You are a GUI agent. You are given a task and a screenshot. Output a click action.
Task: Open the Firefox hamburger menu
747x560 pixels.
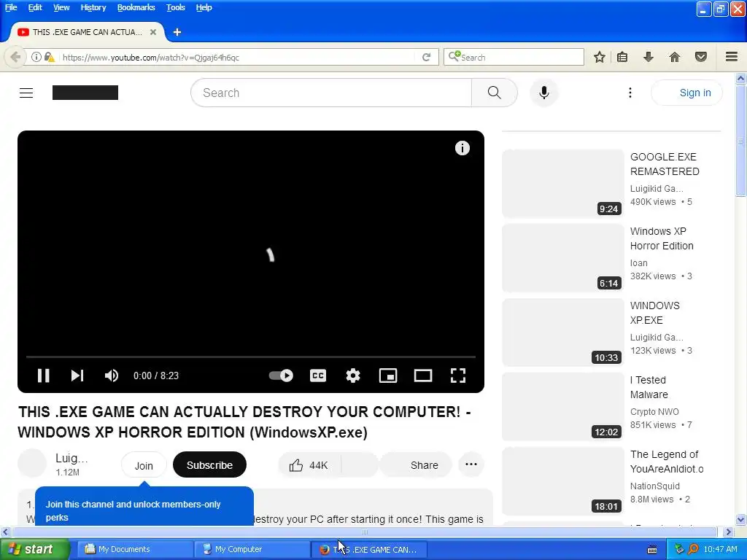coord(732,57)
